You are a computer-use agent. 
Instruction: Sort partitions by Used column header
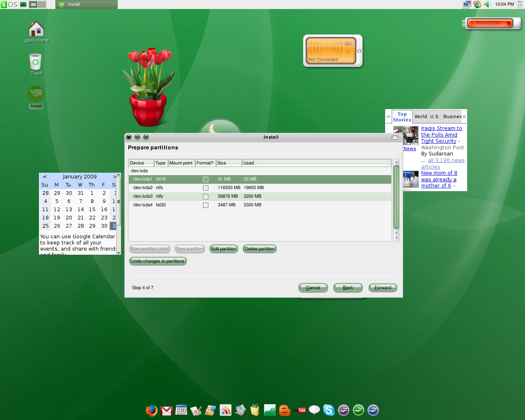pyautogui.click(x=316, y=163)
